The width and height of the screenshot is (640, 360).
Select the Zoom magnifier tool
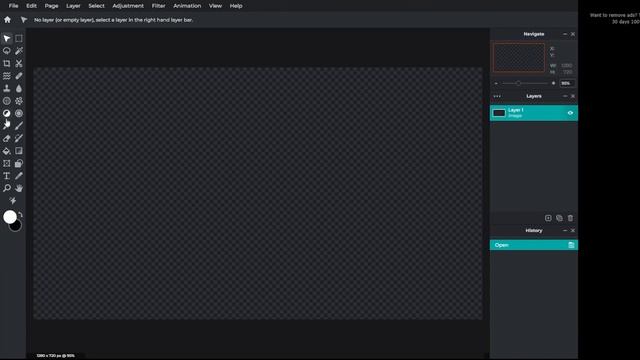[x=7, y=188]
